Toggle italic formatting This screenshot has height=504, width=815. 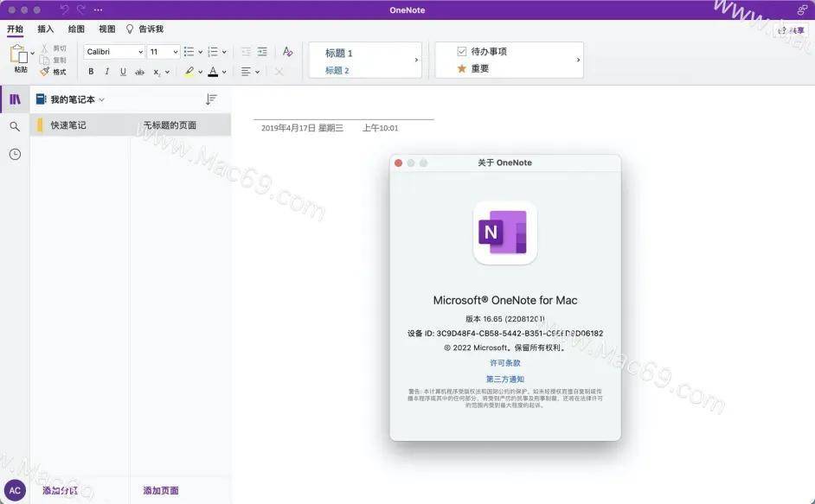tap(107, 72)
